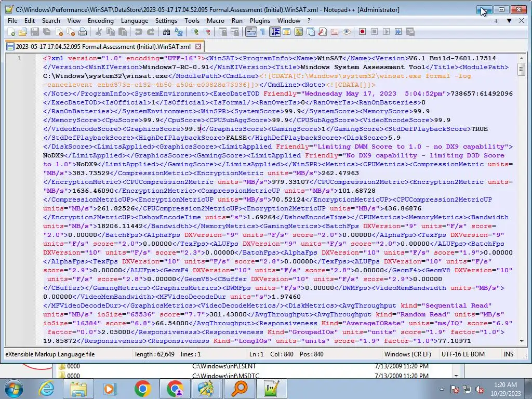
Task: Launch Internet Explorer from the taskbar
Action: [46, 389]
